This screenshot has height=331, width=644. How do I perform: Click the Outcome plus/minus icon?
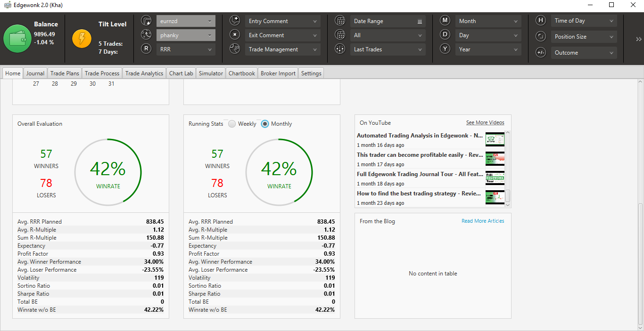click(x=541, y=53)
